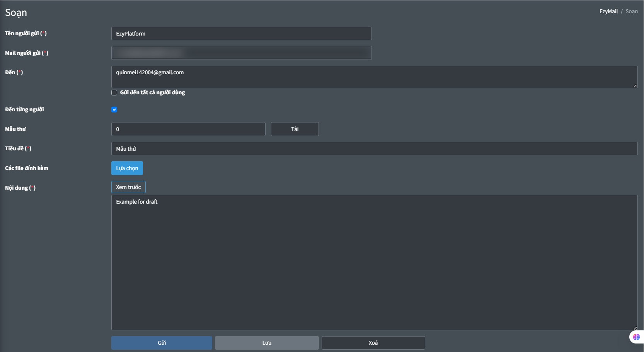This screenshot has height=352, width=644.
Task: Click the Gửi button to send the mail
Action: [x=161, y=343]
